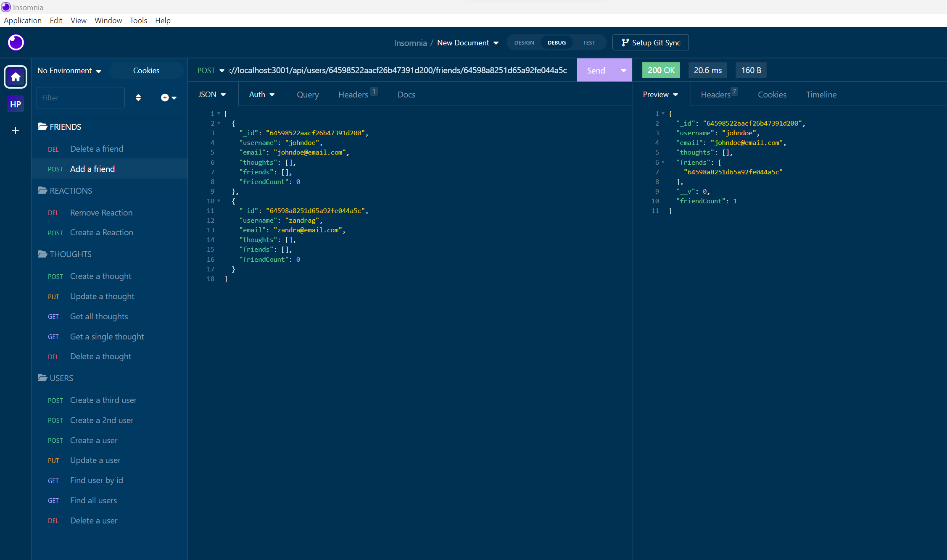This screenshot has height=560, width=947.
Task: Select the Home icon in the left sidebar
Action: [15, 77]
